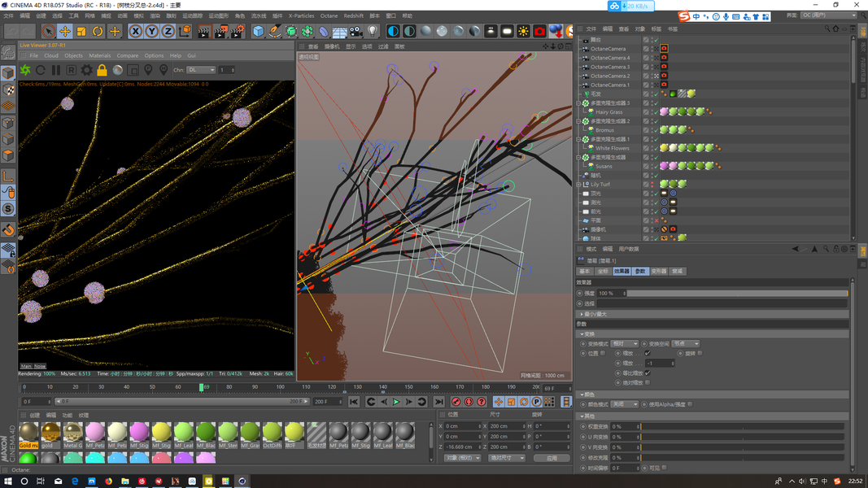Click the Octane daylight sun icon
868x488 pixels.
pyautogui.click(x=523, y=32)
